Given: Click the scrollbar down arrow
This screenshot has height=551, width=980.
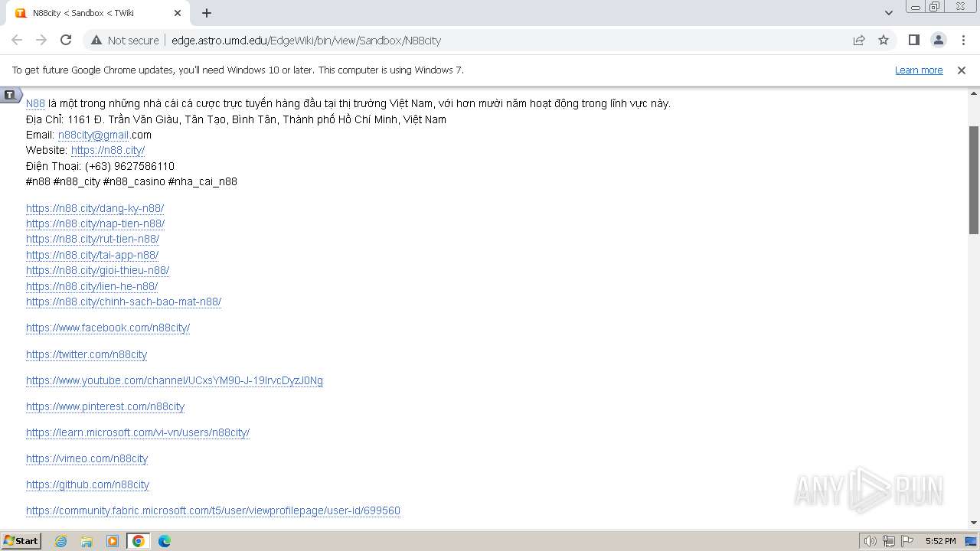Looking at the screenshot, I should (974, 523).
